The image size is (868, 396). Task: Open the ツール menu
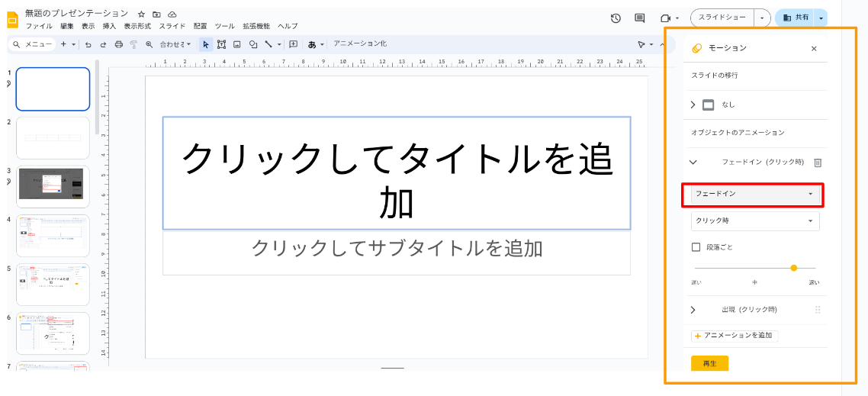pyautogui.click(x=225, y=26)
